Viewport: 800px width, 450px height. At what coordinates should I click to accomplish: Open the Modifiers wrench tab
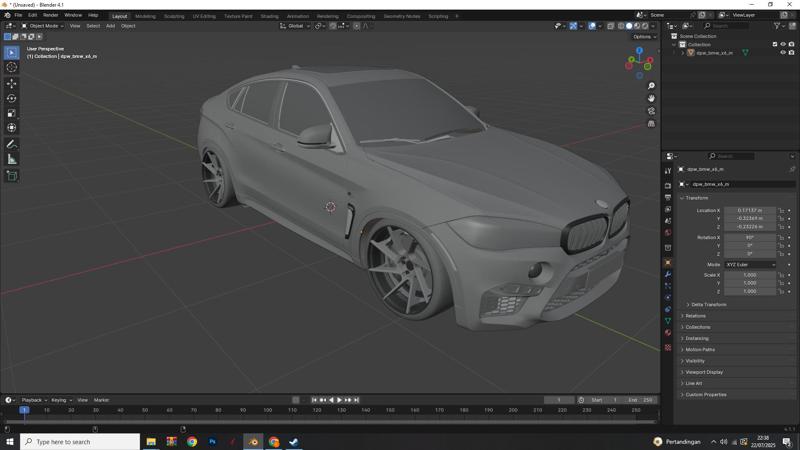pos(668,274)
